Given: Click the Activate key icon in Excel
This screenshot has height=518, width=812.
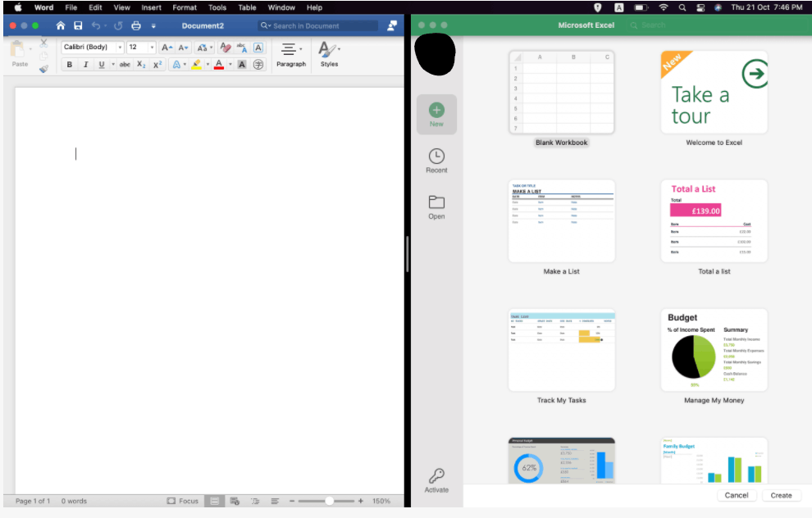Looking at the screenshot, I should [436, 480].
